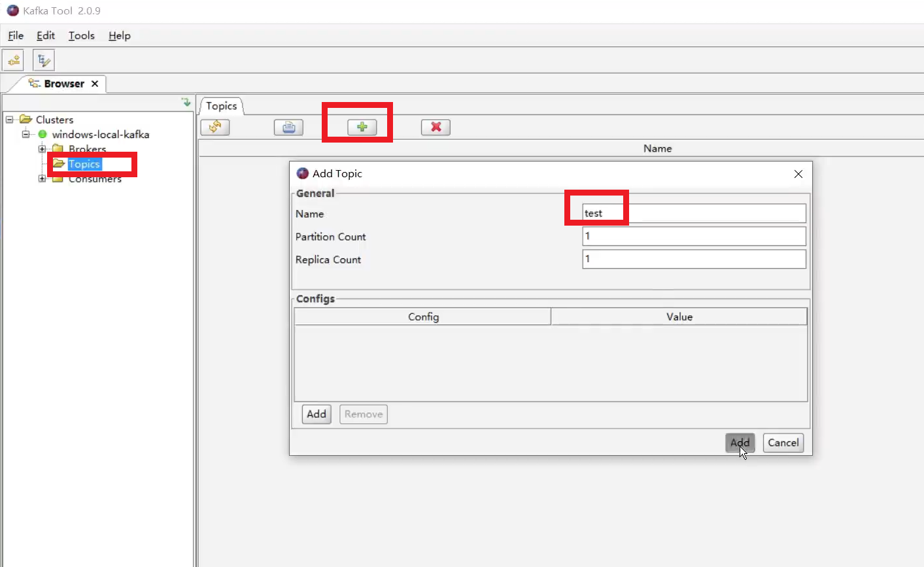Click the Browser tab tree icon
The height and width of the screenshot is (567, 924).
tap(34, 83)
